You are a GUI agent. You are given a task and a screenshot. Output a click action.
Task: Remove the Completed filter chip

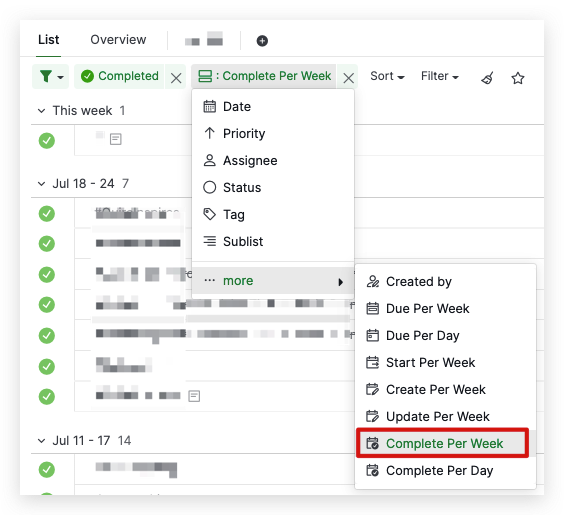pos(176,77)
